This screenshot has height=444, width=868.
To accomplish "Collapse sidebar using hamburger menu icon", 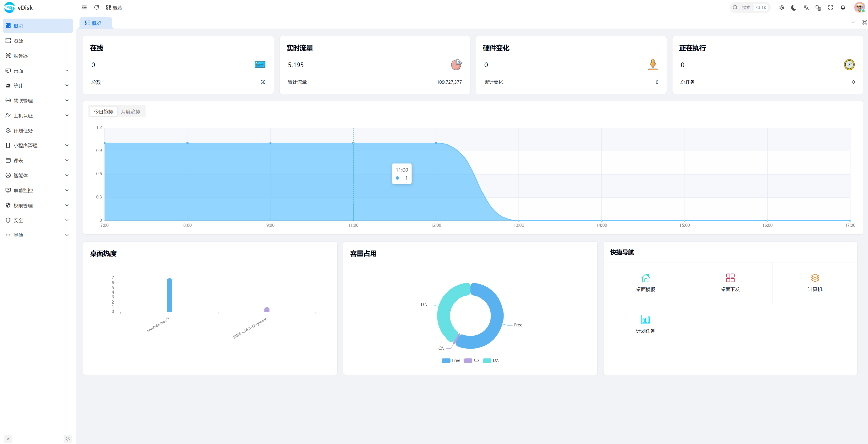I will (x=84, y=7).
